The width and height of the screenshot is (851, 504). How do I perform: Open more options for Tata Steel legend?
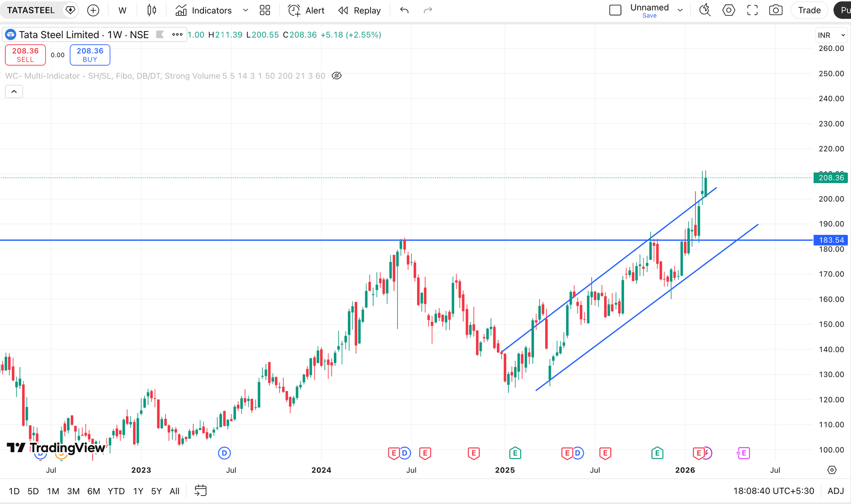click(177, 35)
